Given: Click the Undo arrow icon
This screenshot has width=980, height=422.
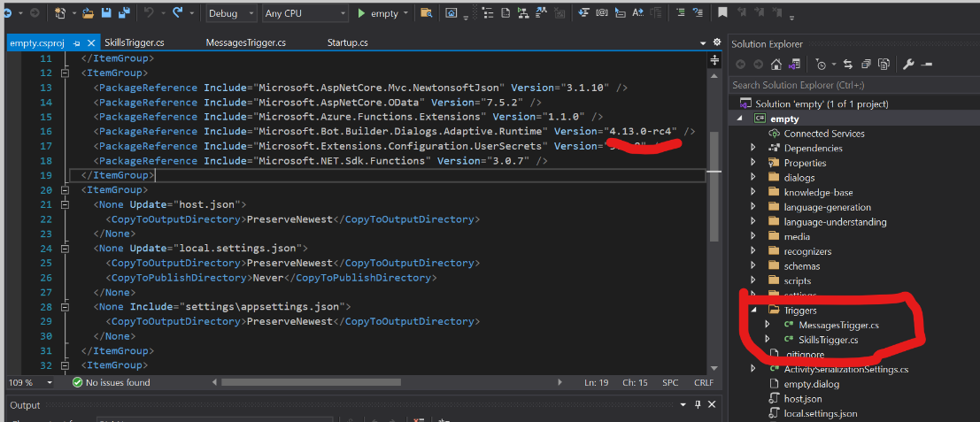Looking at the screenshot, I should click(149, 12).
